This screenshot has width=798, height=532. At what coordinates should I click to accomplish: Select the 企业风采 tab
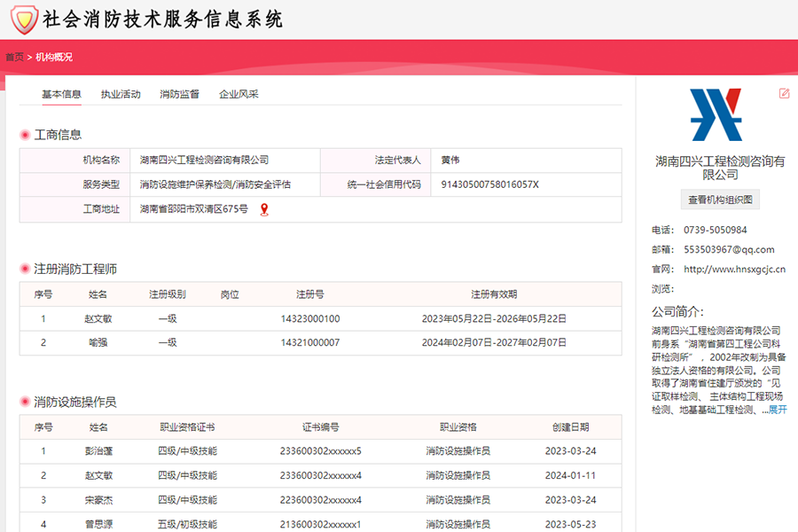coord(239,94)
